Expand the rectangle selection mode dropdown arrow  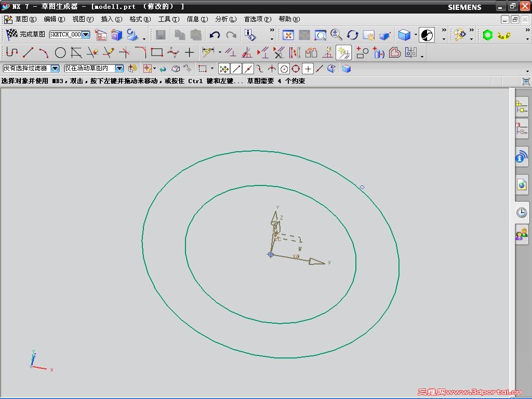coord(212,69)
